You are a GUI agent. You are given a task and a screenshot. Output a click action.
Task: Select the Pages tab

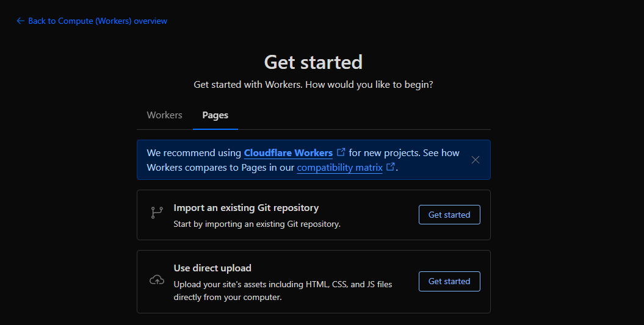point(215,115)
